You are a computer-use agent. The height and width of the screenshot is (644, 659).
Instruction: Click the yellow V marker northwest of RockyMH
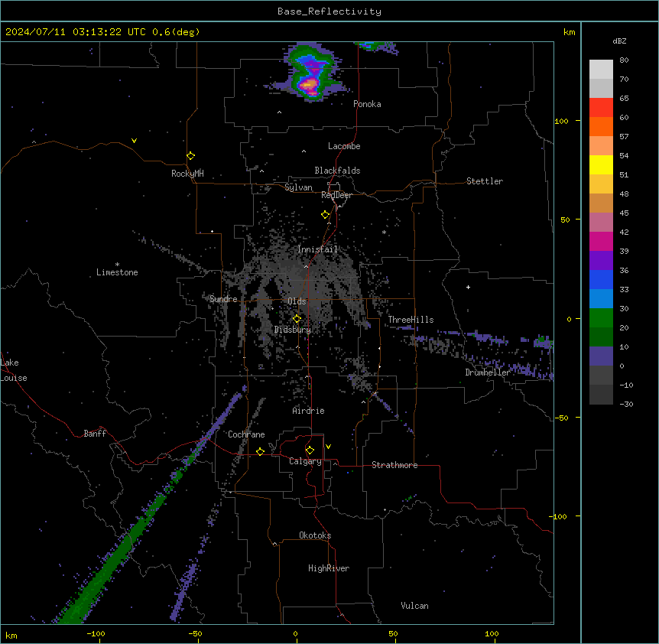point(134,141)
